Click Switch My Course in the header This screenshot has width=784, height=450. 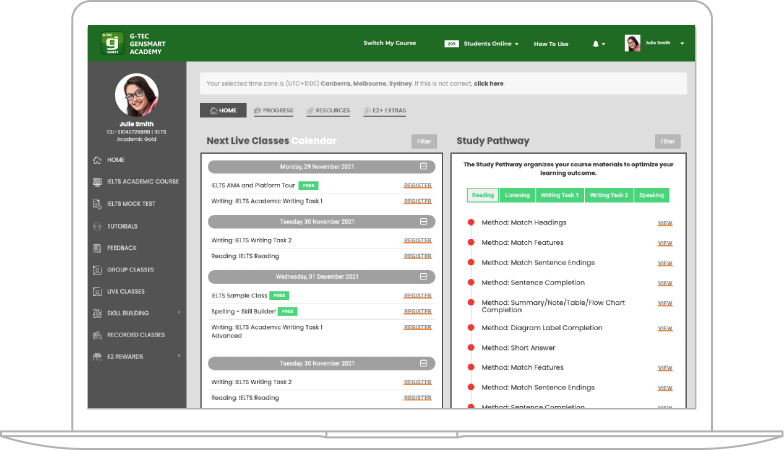pos(390,43)
